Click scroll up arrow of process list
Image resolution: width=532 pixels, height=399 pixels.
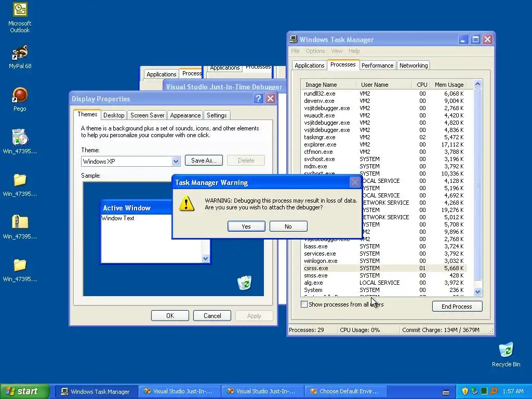tap(478, 84)
